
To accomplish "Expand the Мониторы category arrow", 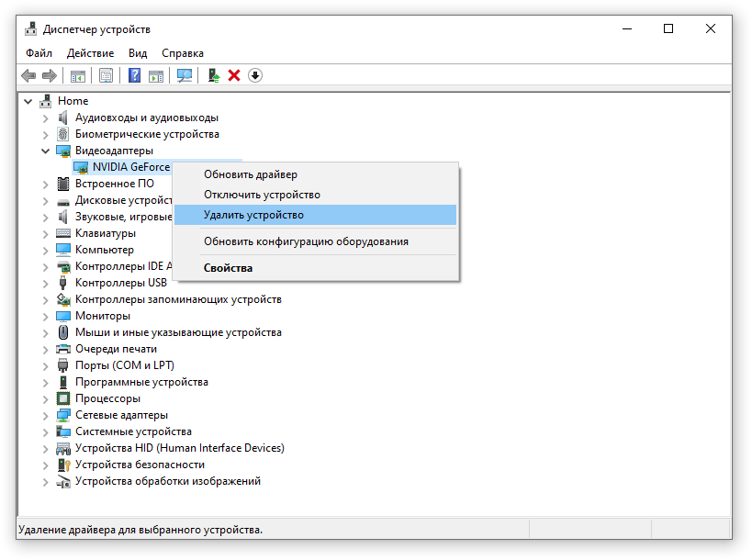I will click(46, 316).
